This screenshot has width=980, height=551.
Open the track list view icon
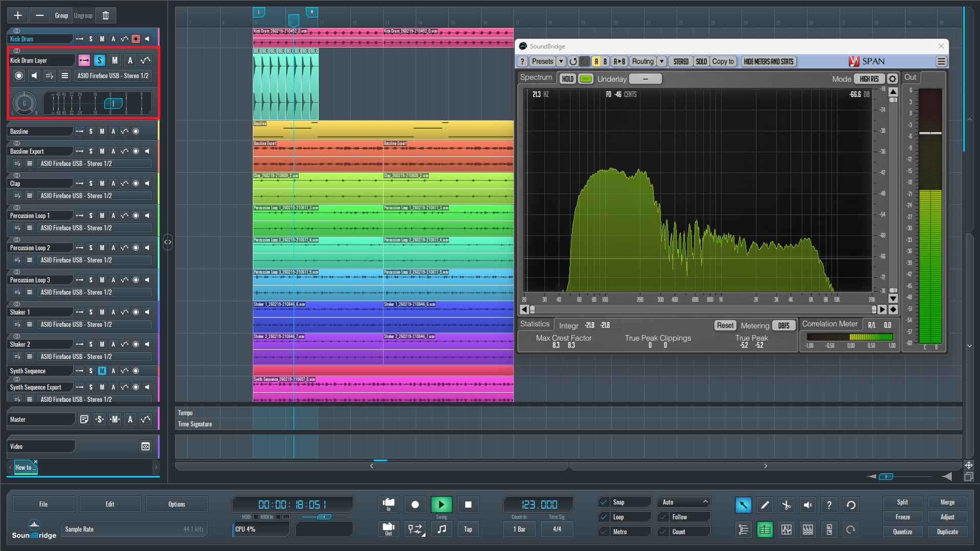(x=744, y=530)
